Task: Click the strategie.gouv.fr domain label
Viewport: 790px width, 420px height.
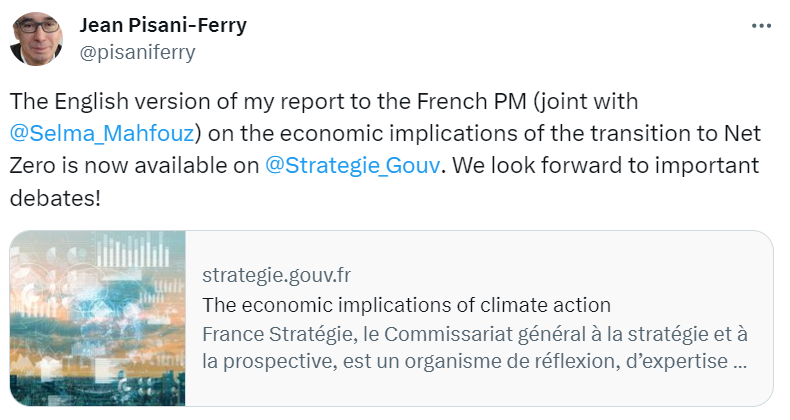Action: (x=276, y=275)
